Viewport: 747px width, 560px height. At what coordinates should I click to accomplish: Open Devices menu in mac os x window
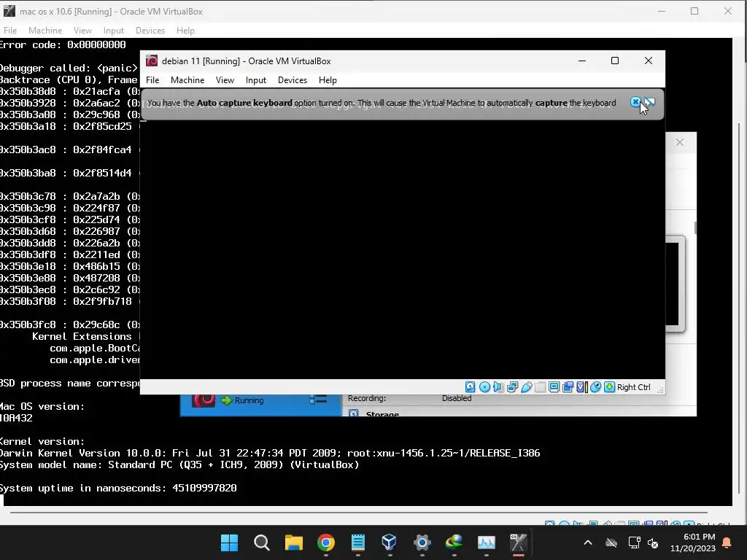coord(150,31)
